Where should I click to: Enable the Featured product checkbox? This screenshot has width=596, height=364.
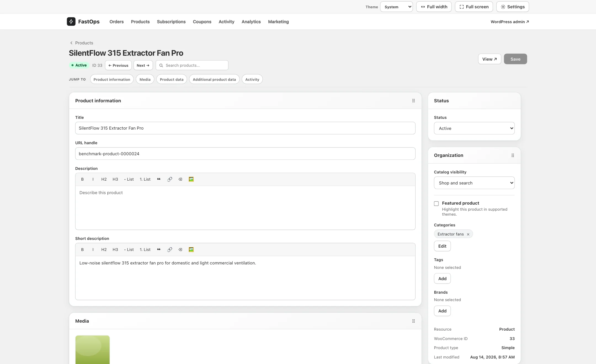[x=436, y=204]
